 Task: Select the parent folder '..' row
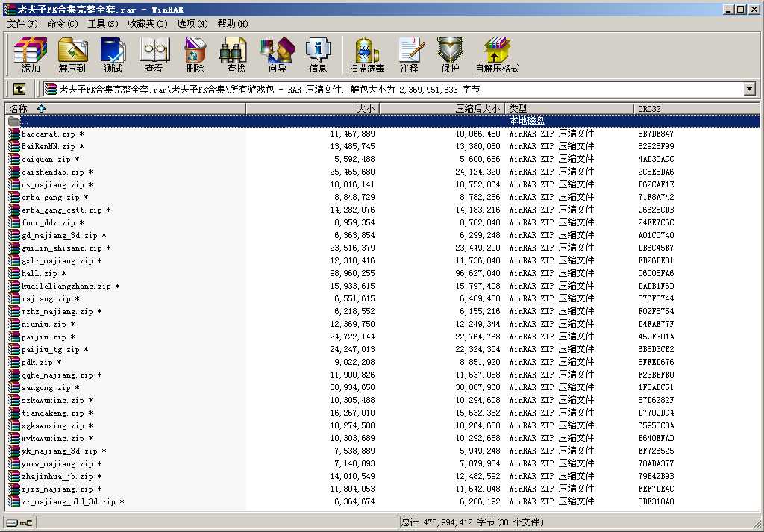coord(382,121)
